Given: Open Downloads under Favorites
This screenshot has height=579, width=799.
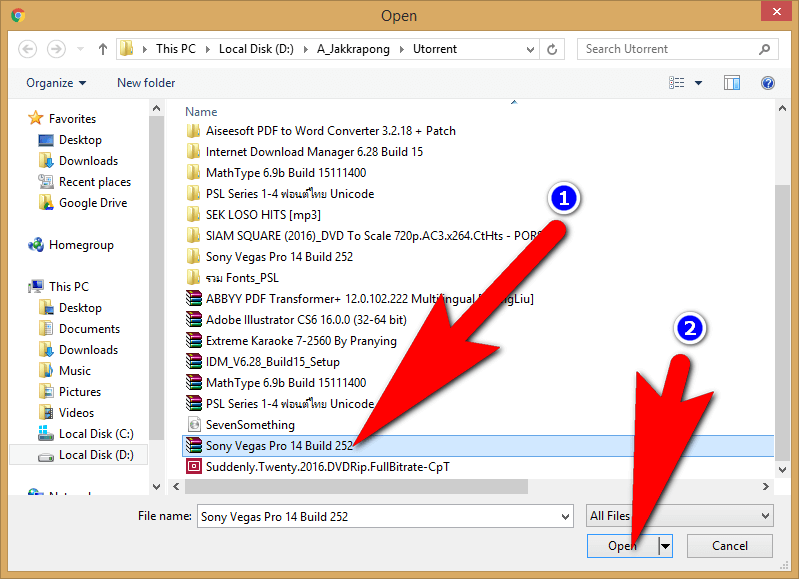Looking at the screenshot, I should tap(78, 161).
